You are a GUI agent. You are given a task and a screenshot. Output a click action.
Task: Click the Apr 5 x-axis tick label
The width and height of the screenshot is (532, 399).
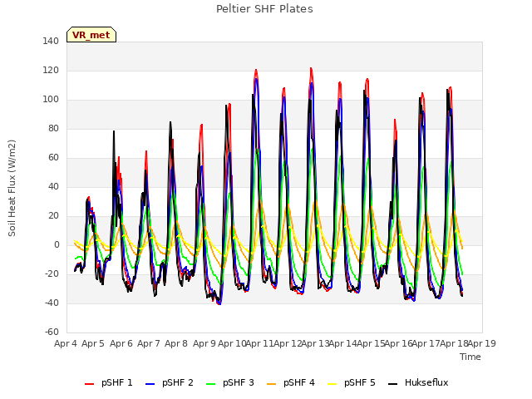93,343
